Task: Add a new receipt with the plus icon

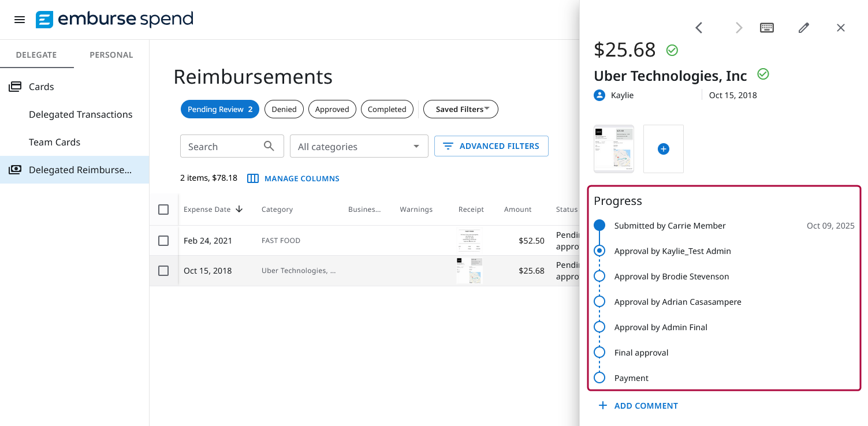Action: point(663,148)
